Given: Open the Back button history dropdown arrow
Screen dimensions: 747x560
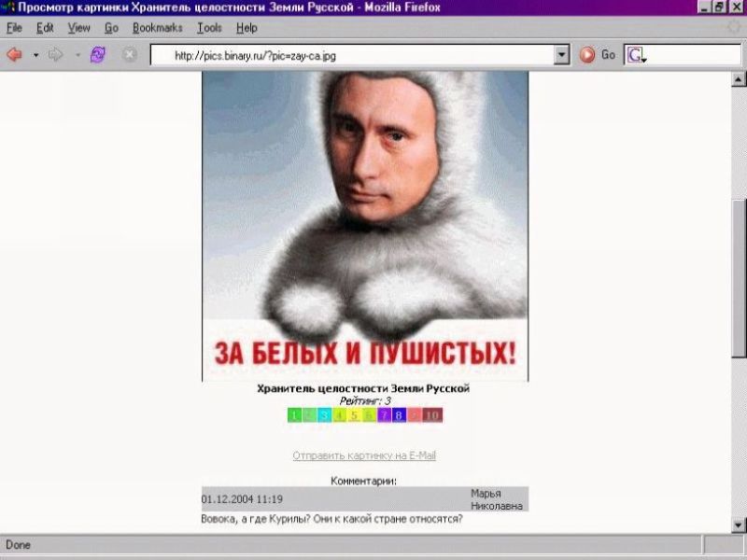Looking at the screenshot, I should (x=35, y=55).
